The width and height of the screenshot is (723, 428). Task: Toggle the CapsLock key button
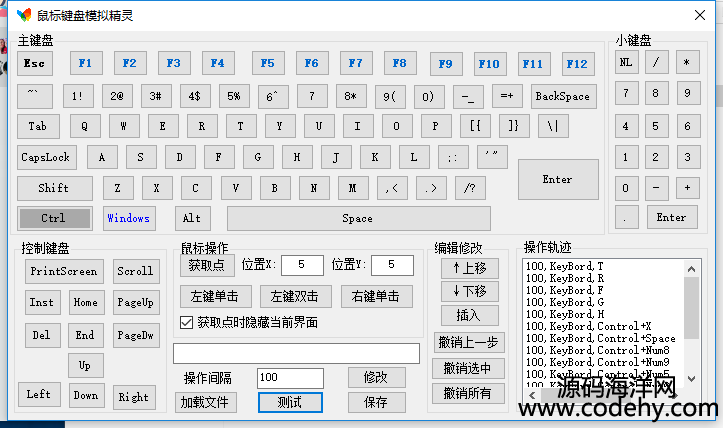pyautogui.click(x=47, y=157)
